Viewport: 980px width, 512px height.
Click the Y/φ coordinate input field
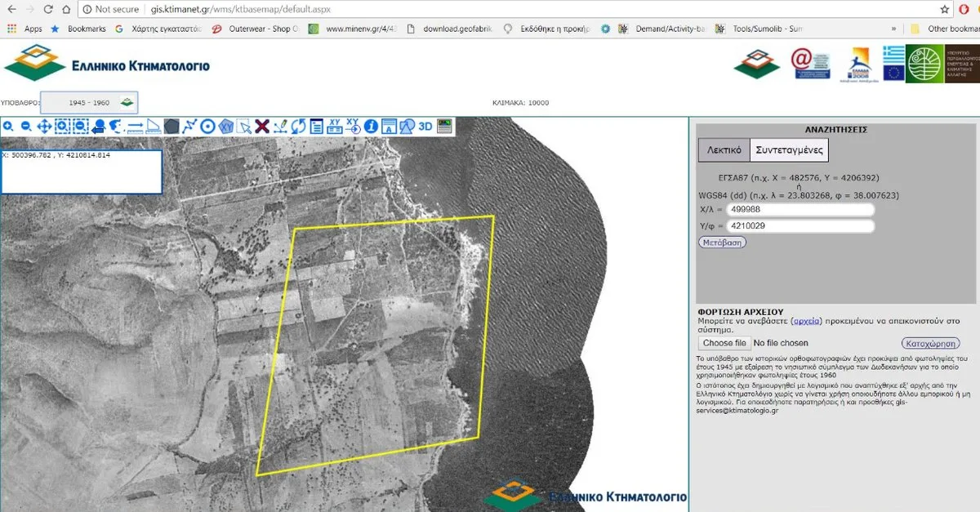(800, 226)
